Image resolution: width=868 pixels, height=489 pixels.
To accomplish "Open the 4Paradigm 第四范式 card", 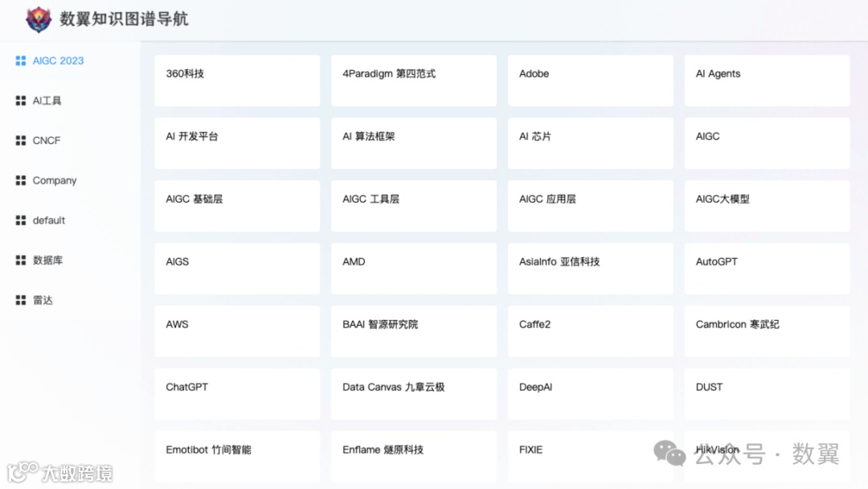I will point(414,80).
